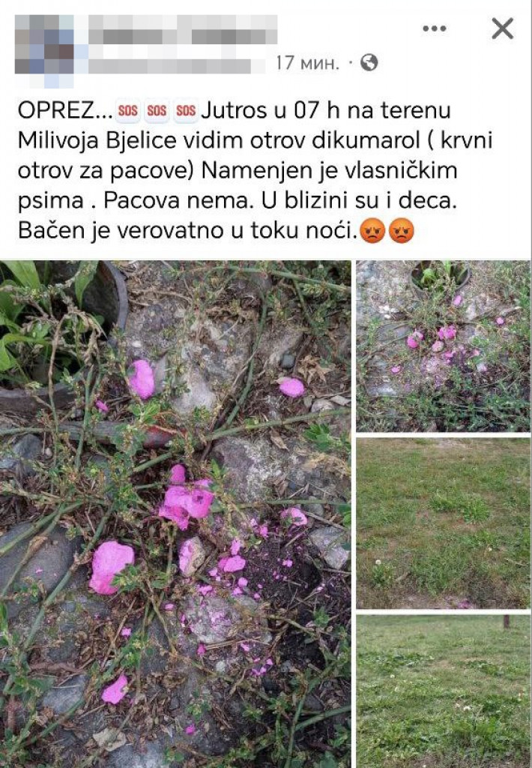
Task: Open the middle-right grass patch photo
Action: coord(443,523)
